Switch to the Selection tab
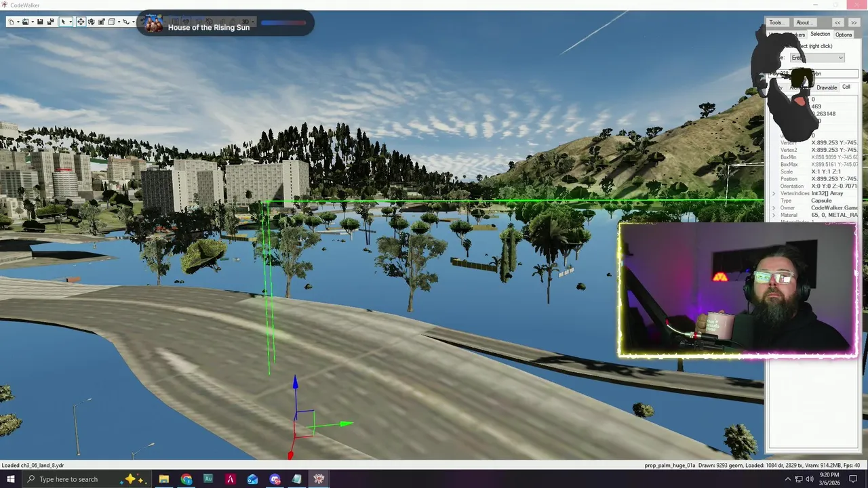Image resolution: width=868 pixels, height=488 pixels. 821,34
